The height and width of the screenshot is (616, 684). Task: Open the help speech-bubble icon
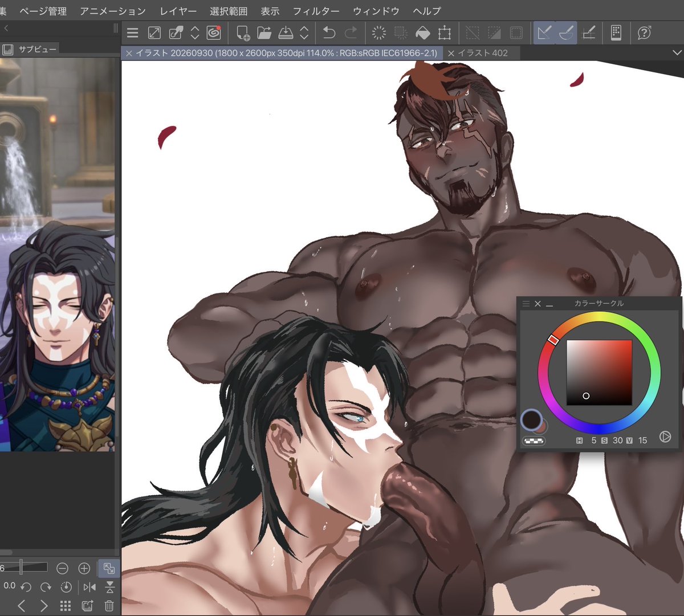click(644, 33)
